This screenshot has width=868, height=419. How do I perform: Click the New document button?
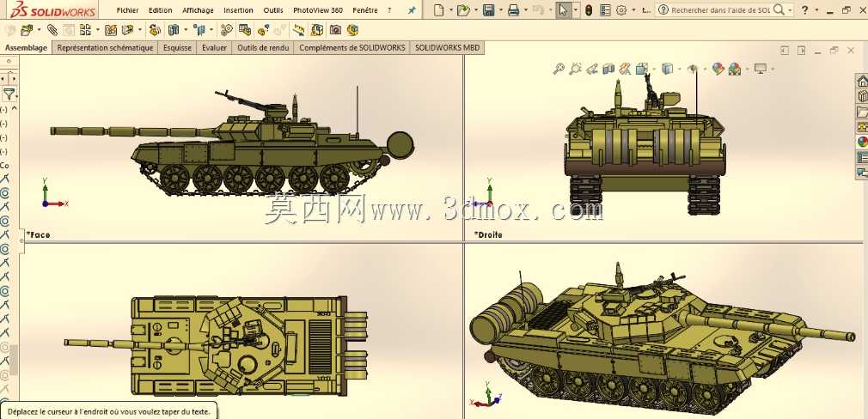tap(439, 10)
